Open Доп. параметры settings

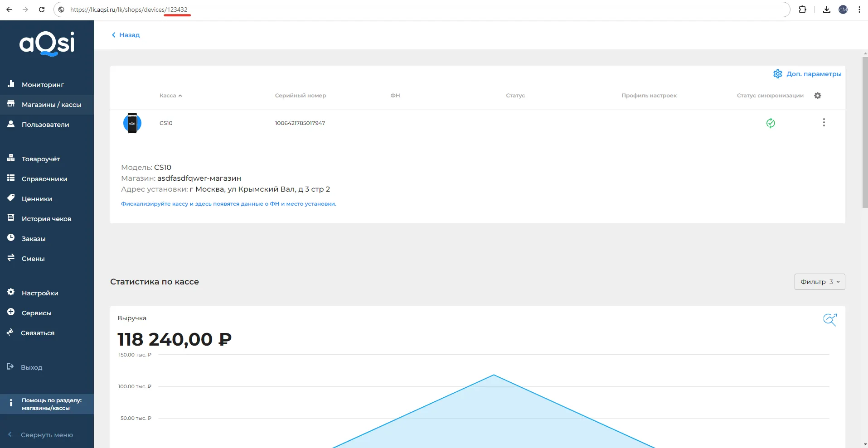point(807,74)
